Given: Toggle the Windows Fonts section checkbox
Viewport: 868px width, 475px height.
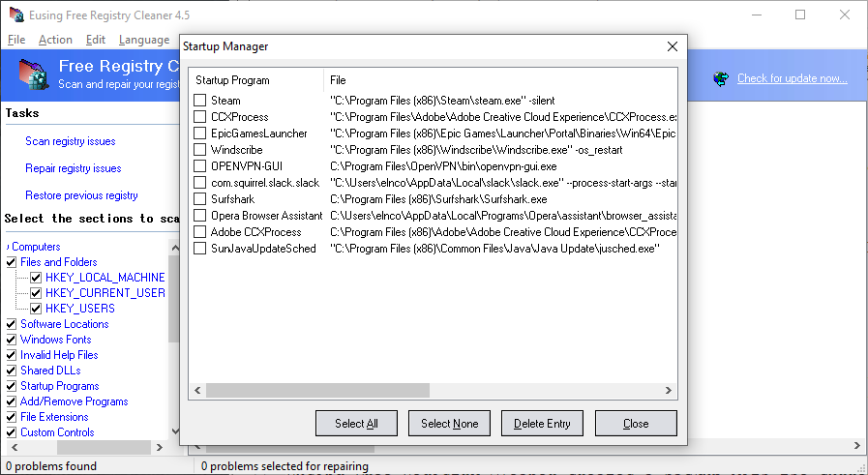Looking at the screenshot, I should tap(12, 340).
